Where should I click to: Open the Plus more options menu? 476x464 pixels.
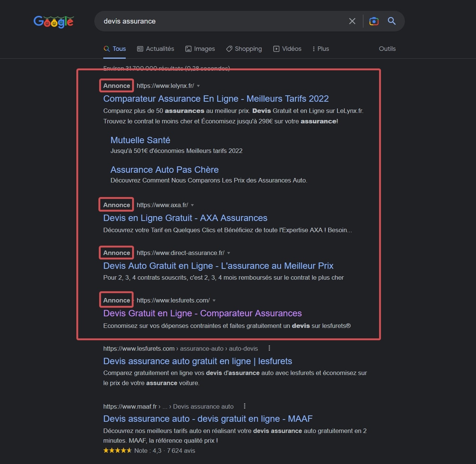(321, 49)
